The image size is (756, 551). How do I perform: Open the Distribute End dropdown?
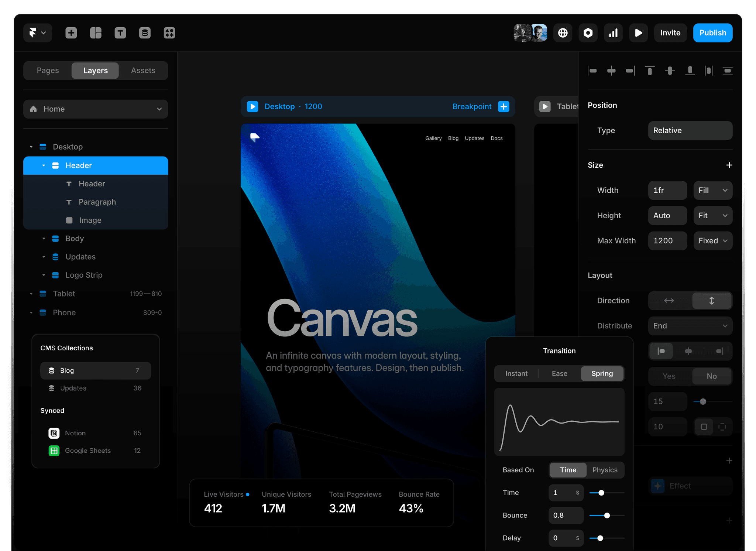tap(690, 326)
